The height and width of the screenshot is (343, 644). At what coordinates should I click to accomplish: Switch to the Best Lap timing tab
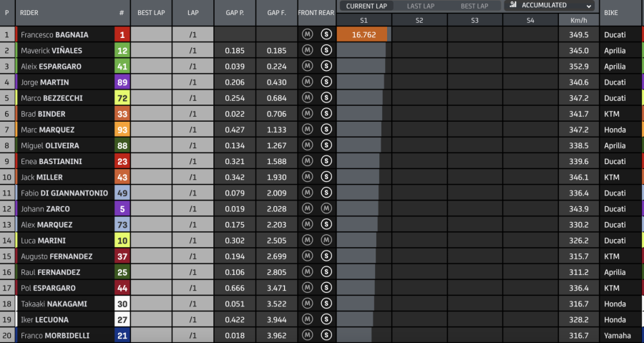(474, 6)
